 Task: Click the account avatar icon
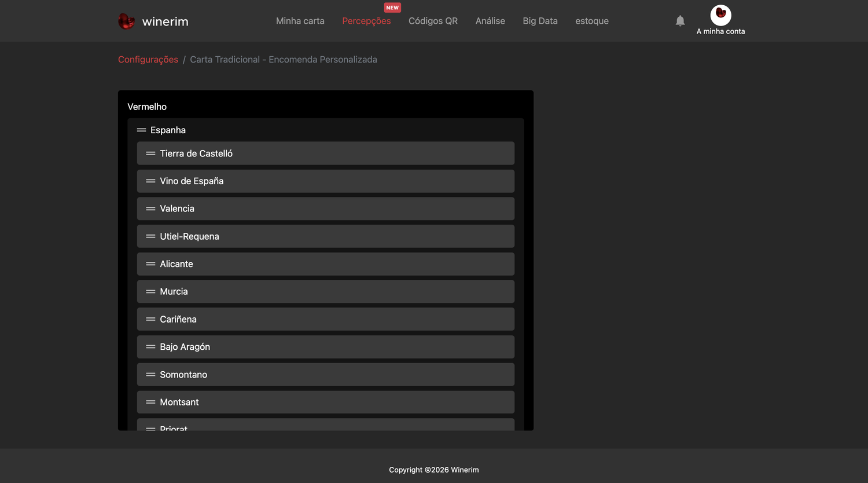pos(720,15)
